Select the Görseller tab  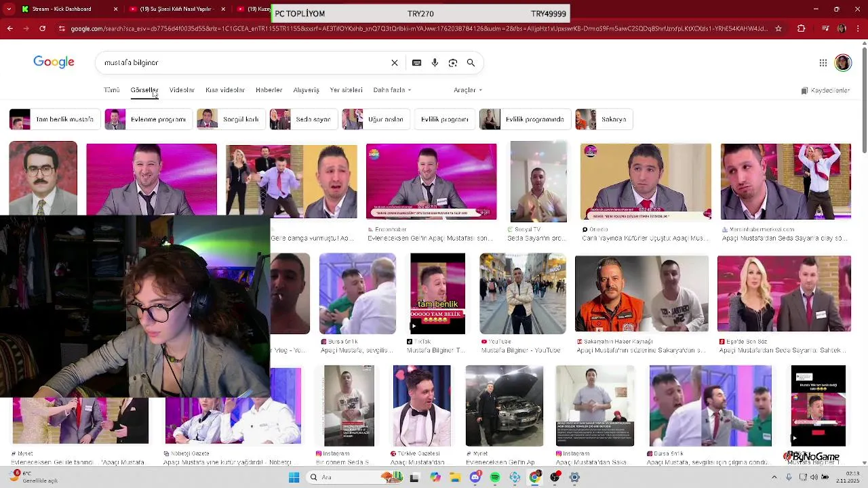[x=144, y=90]
